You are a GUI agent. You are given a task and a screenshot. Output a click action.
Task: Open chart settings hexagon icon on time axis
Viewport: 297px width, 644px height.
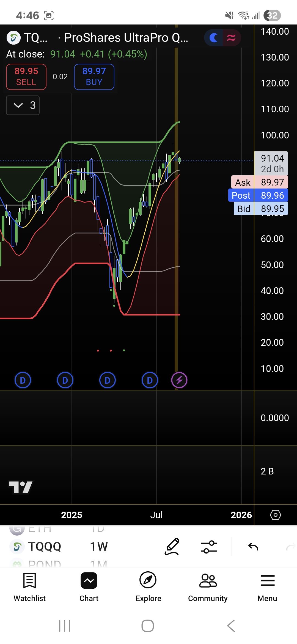[x=276, y=515]
